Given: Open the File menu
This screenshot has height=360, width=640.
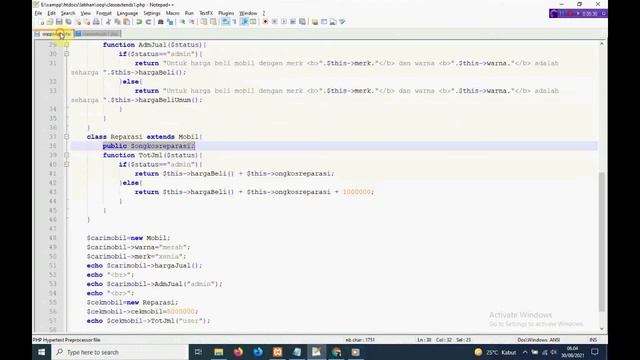Looking at the screenshot, I should coord(38,13).
